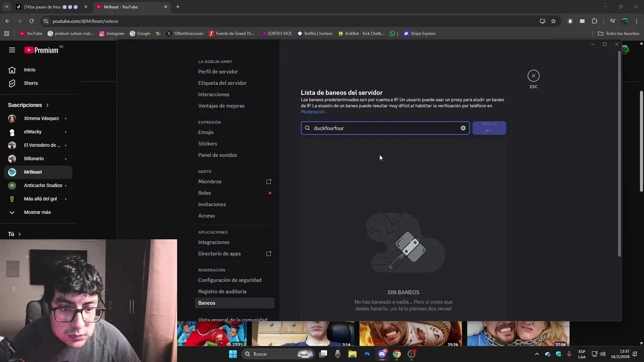644x362 pixels.
Task: Expand subscriptions with Mostrar más
Action: point(38,212)
